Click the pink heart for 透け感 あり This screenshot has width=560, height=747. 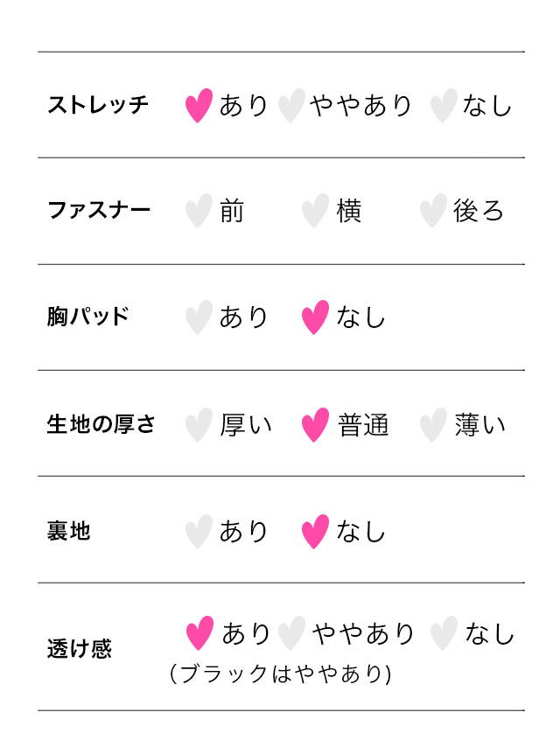pyautogui.click(x=200, y=633)
